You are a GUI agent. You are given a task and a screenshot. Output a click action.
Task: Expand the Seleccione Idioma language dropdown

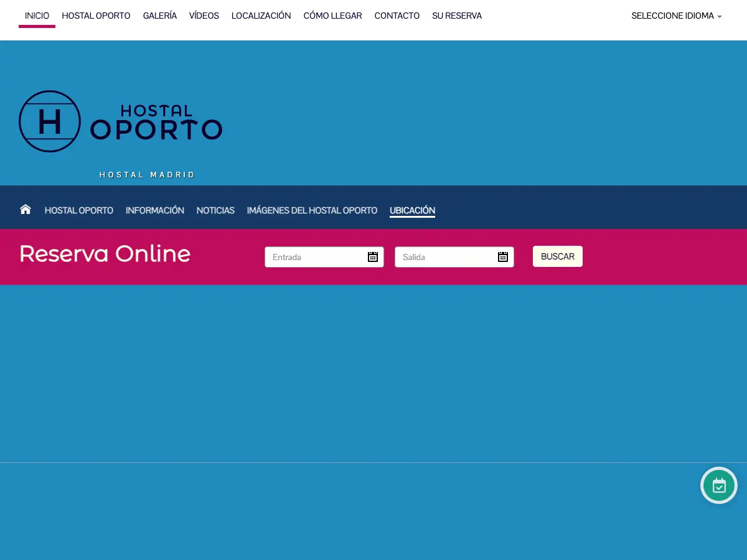(x=677, y=16)
